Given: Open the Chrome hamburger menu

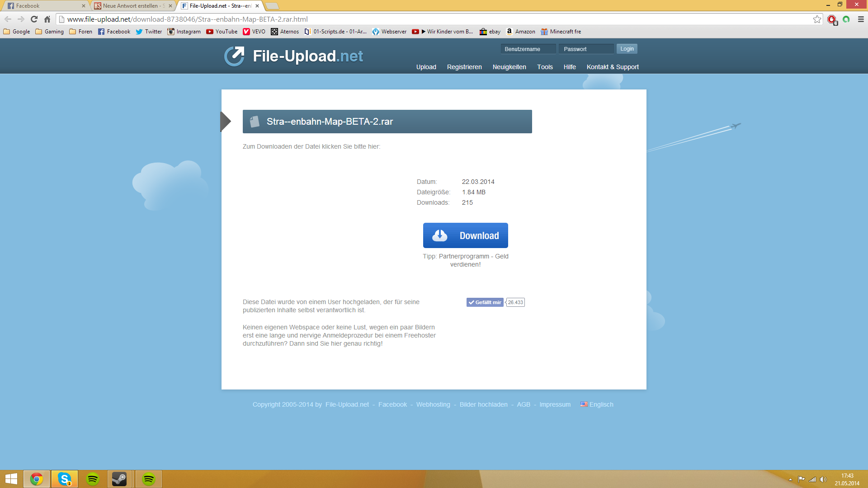Looking at the screenshot, I should (x=861, y=19).
